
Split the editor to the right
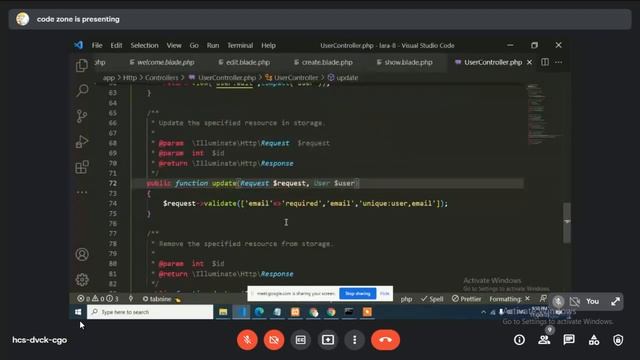point(544,62)
